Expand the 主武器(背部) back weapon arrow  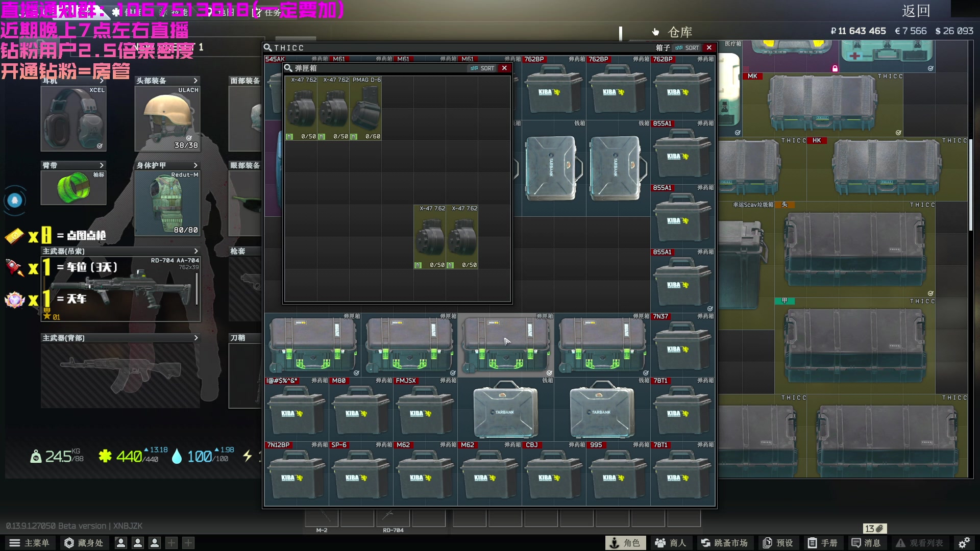(x=195, y=338)
